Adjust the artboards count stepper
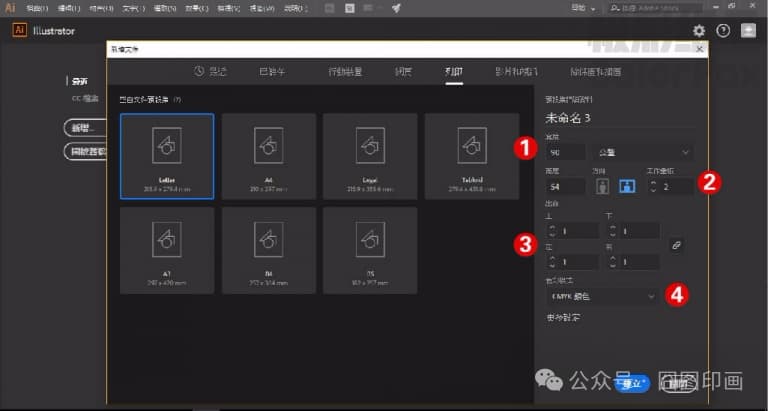This screenshot has width=768, height=411. pos(654,186)
